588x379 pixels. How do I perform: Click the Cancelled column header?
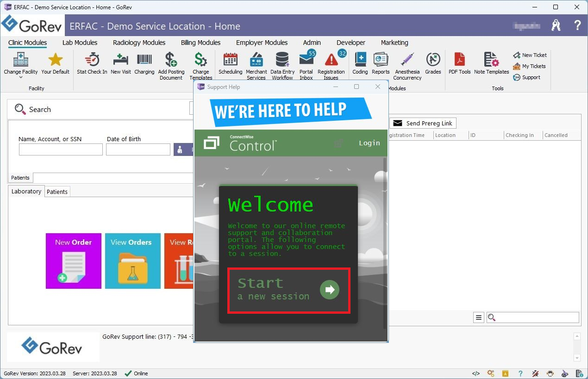tap(562, 135)
